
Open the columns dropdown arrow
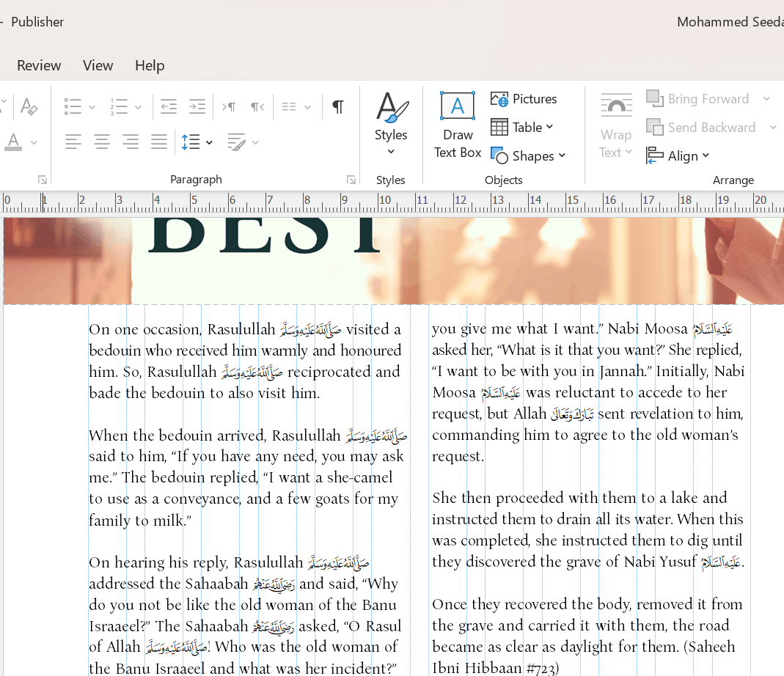pyautogui.click(x=307, y=107)
